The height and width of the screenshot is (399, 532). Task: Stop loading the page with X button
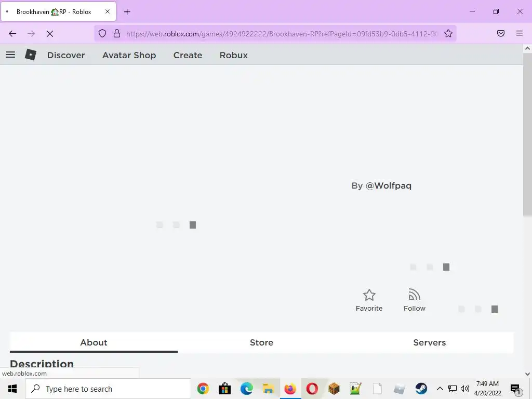tap(50, 34)
